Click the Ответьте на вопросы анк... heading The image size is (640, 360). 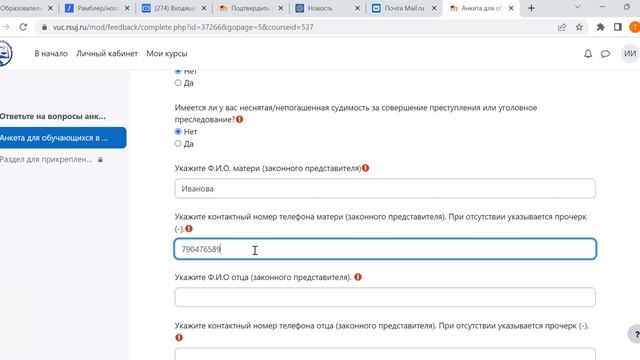pos(53,116)
